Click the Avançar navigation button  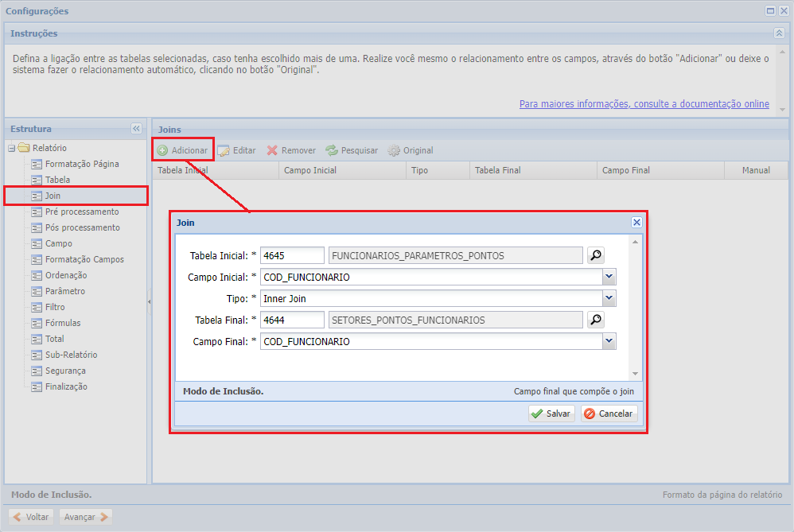86,517
